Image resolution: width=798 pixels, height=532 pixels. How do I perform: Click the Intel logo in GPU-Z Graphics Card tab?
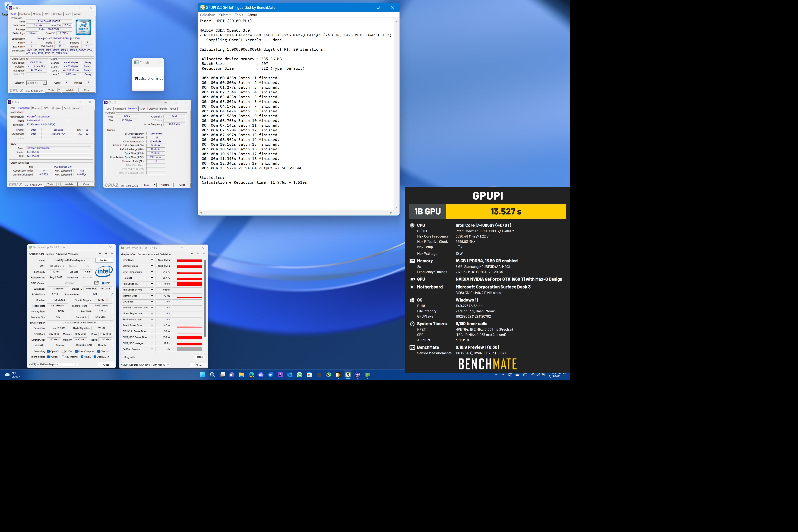(x=104, y=271)
